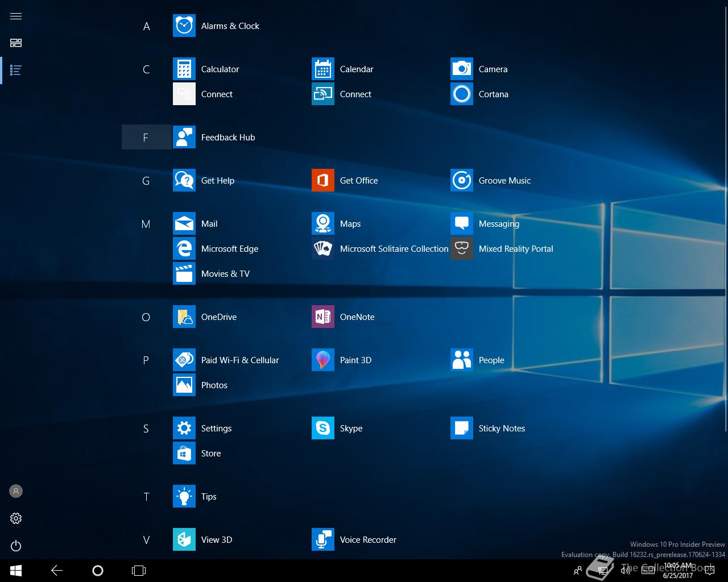The image size is (728, 582).
Task: Click the Windows Start button
Action: 16,571
